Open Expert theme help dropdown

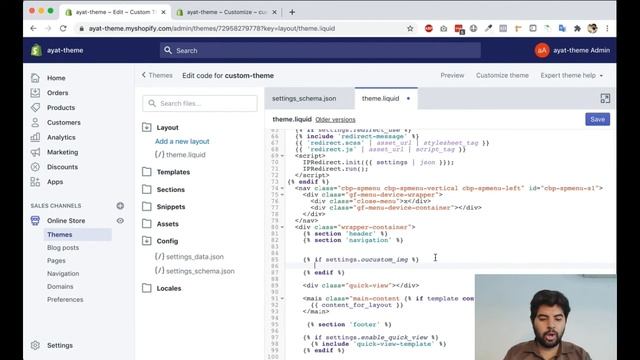point(571,76)
